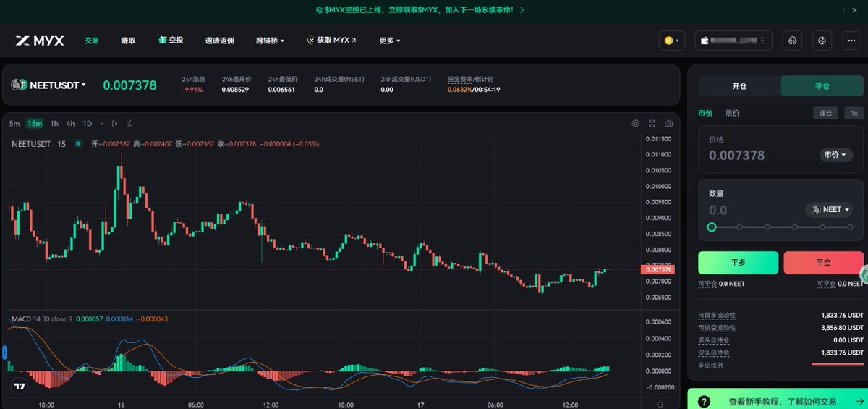Select the 15m chart interval
The height and width of the screenshot is (409, 868).
(35, 124)
